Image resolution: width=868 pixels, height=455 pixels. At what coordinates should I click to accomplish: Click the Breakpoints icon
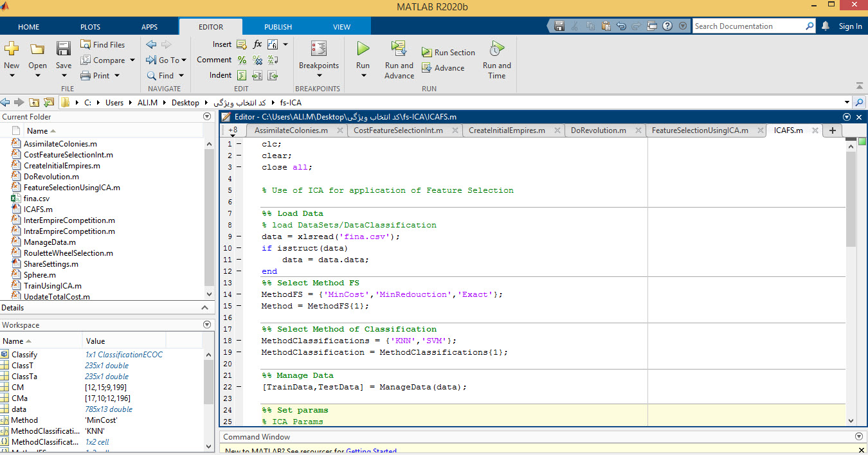tap(318, 49)
